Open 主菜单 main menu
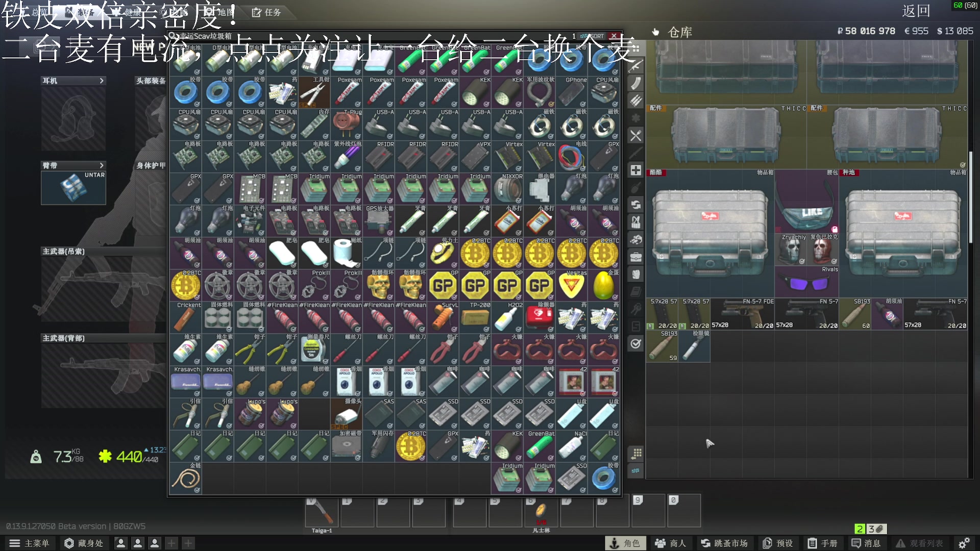Image resolution: width=980 pixels, height=551 pixels. point(30,543)
